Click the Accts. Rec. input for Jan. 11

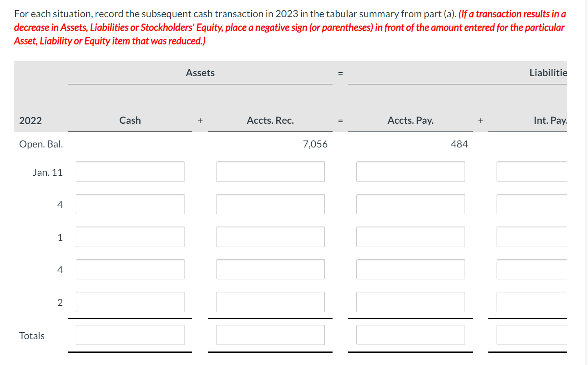click(270, 172)
